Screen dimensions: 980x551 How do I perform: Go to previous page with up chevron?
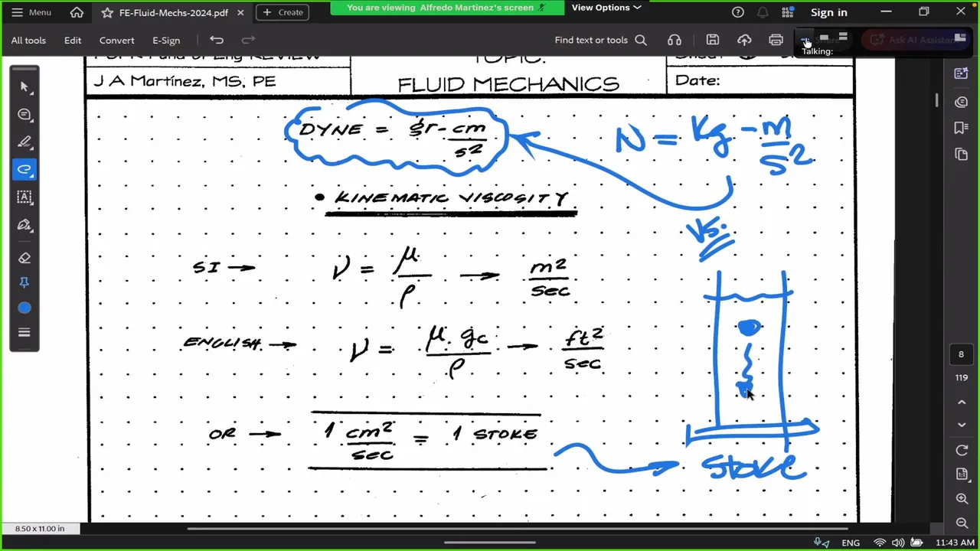tap(962, 403)
